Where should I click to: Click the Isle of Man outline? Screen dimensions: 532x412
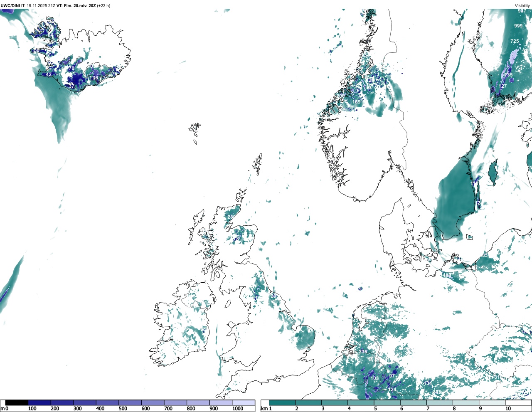click(x=228, y=303)
